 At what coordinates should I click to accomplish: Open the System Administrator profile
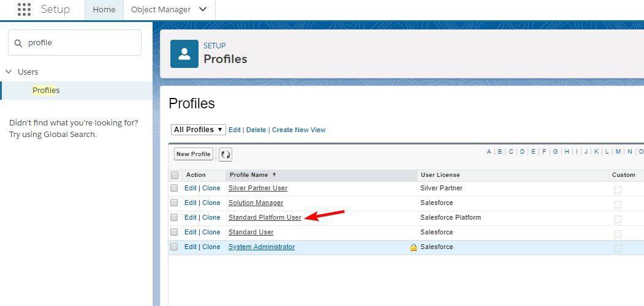click(262, 247)
